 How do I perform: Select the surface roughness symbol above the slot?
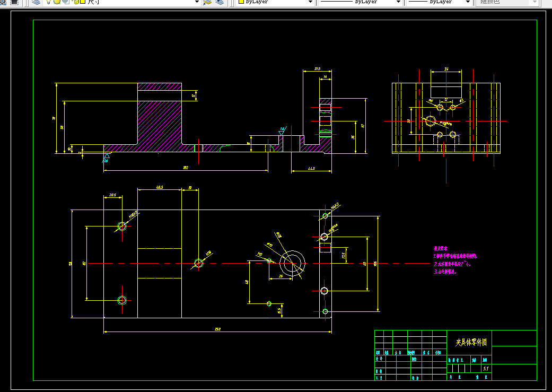pyautogui.click(x=282, y=131)
